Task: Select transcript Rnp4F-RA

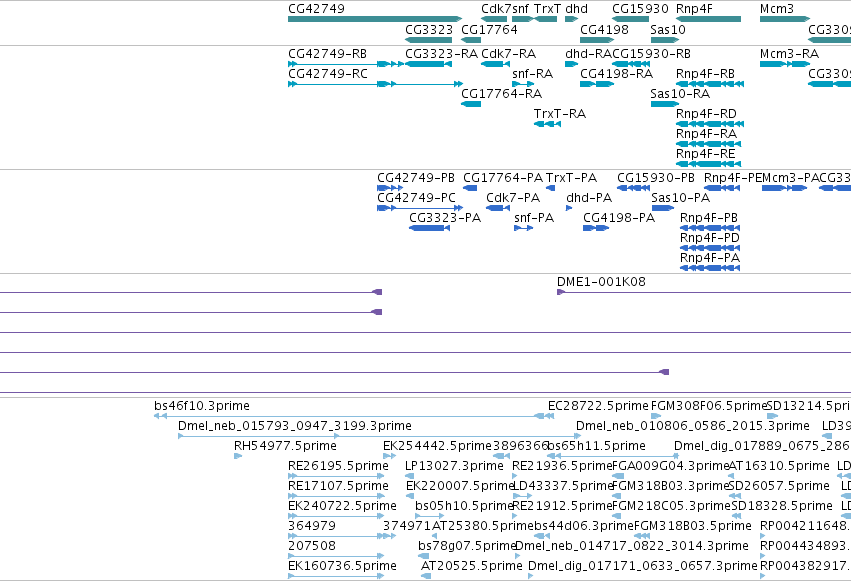Action: (706, 134)
